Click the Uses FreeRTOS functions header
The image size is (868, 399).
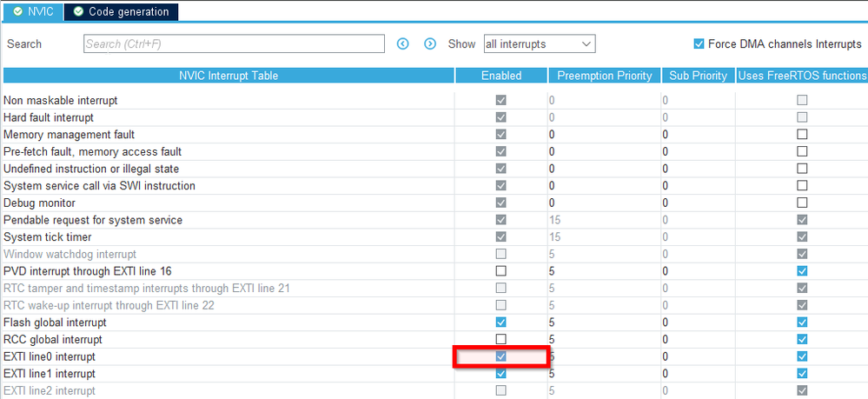pos(802,76)
